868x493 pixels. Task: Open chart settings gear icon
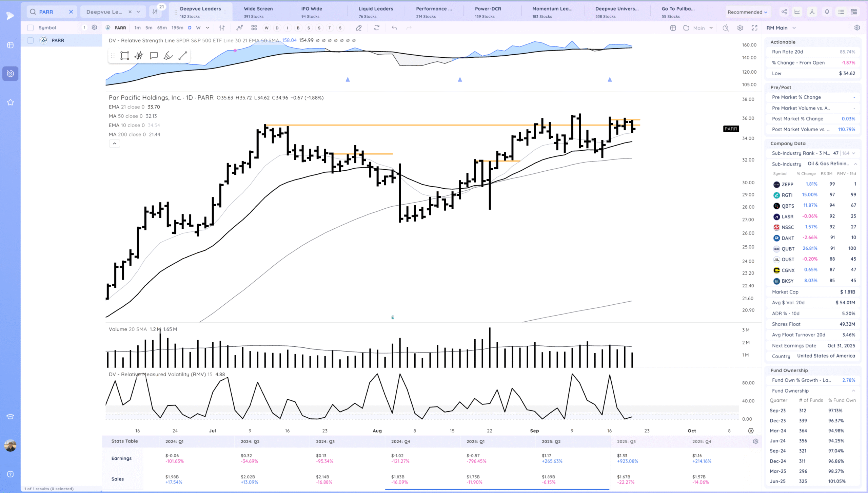740,28
